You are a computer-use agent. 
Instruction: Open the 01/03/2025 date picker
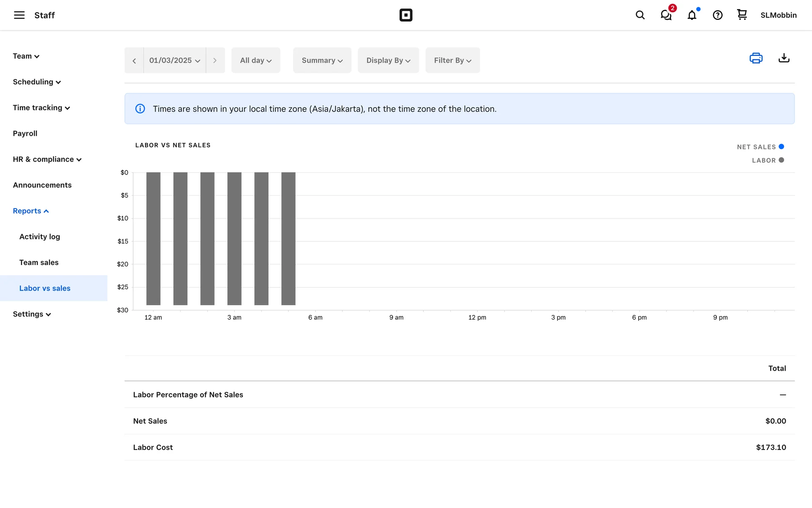174,61
